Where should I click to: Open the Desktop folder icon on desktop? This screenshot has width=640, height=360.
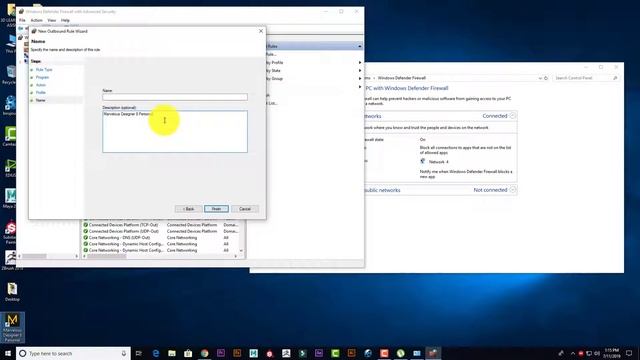click(12, 292)
